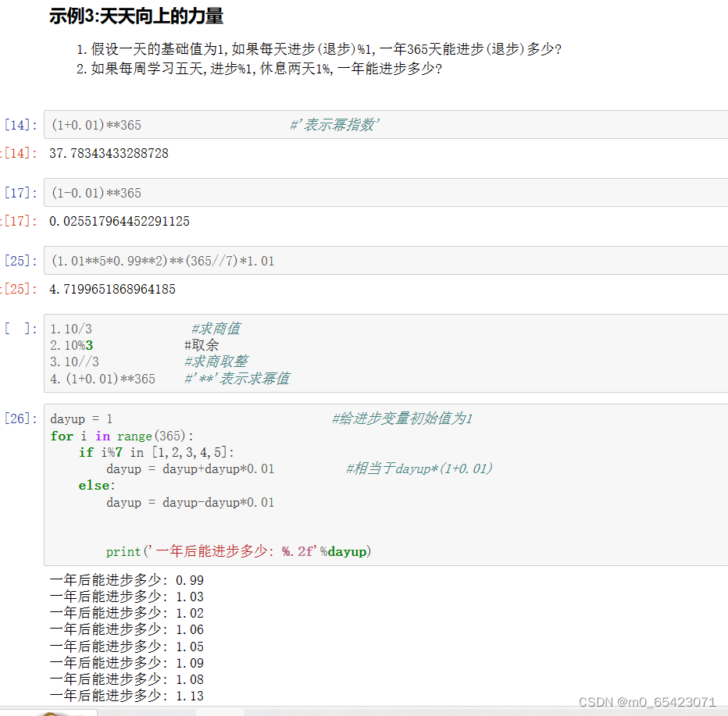Click the prompt label In [17]
Viewport: 728px width, 716px height.
coord(21,193)
